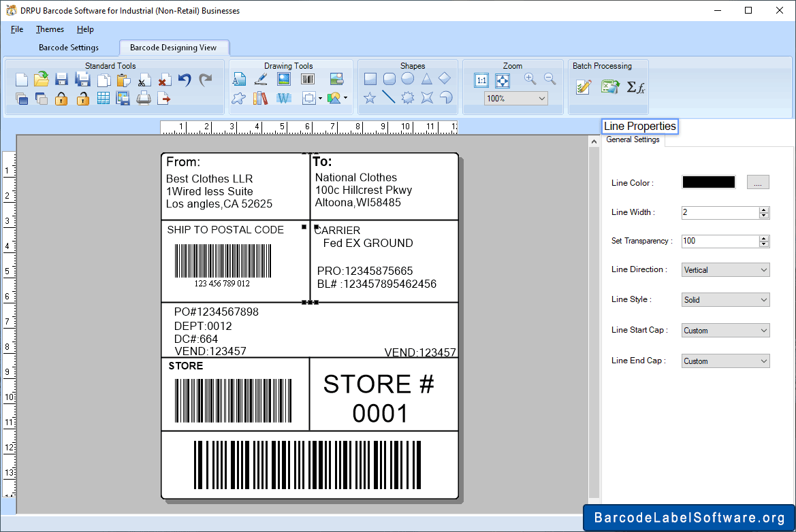Insert a barcode from Drawing Tools
This screenshot has height=532, width=796.
coord(308,79)
